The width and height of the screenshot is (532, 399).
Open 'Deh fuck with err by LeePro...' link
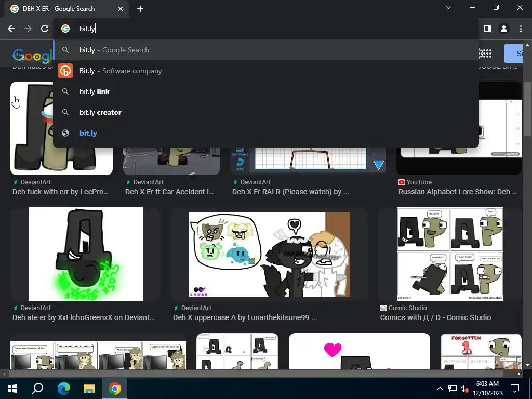pyautogui.click(x=60, y=192)
